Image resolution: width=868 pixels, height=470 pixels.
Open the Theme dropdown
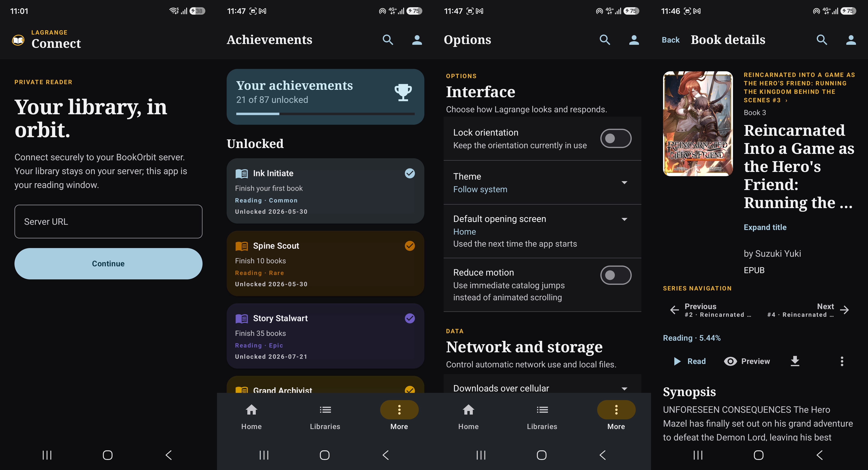542,183
